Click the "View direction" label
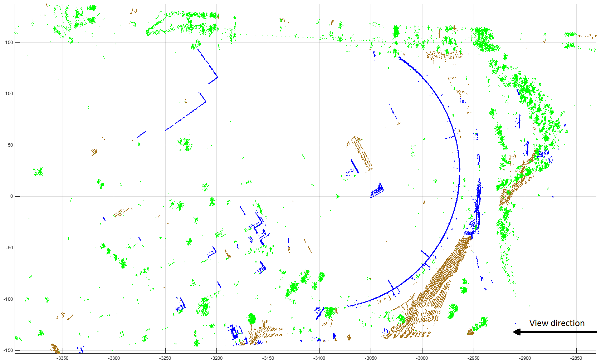Screen dimensions: 606x364 (557, 323)
